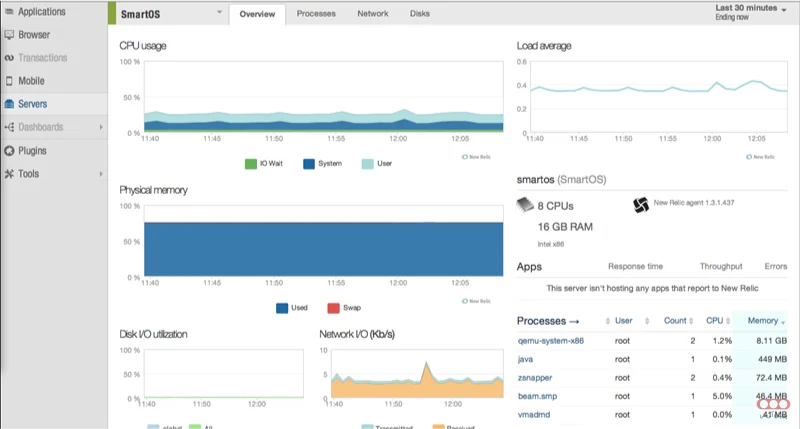This screenshot has width=800, height=429.
Task: Toggle the Swap legend swatch
Action: pyautogui.click(x=335, y=308)
